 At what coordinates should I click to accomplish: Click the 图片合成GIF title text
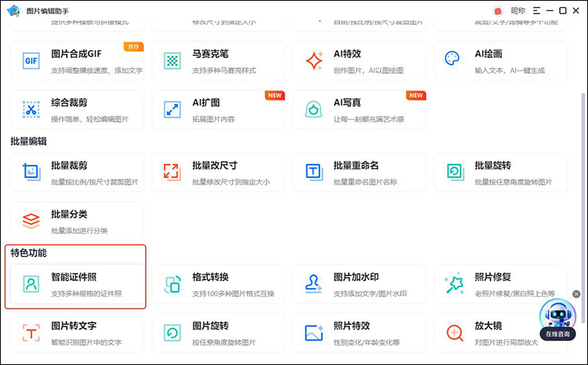(76, 53)
